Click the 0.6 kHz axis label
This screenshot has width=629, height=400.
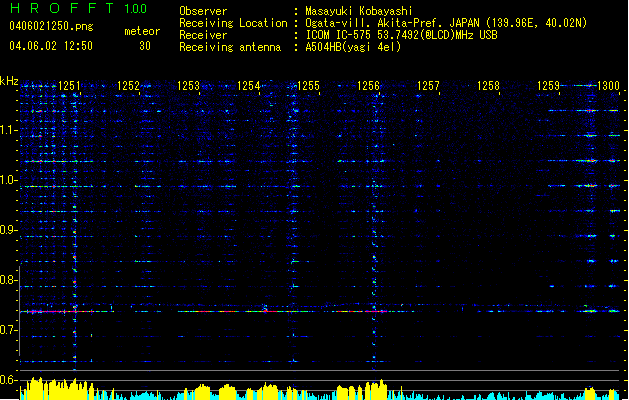pos(8,380)
